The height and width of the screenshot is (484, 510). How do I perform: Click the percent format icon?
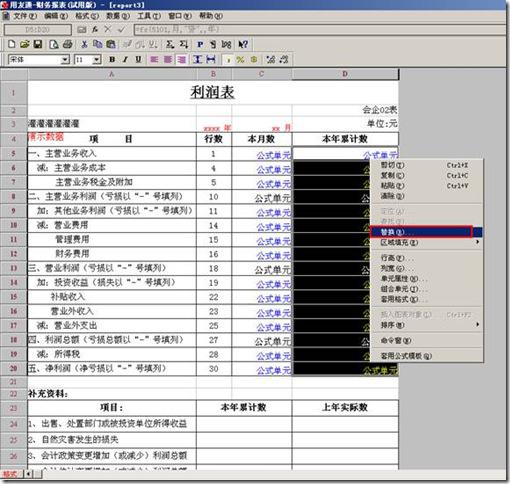240,59
